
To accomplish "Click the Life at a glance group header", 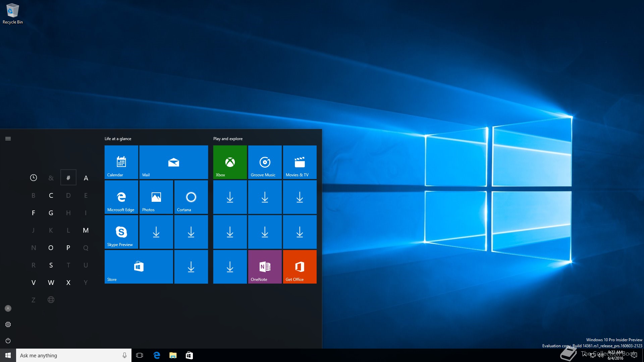I will [x=118, y=139].
